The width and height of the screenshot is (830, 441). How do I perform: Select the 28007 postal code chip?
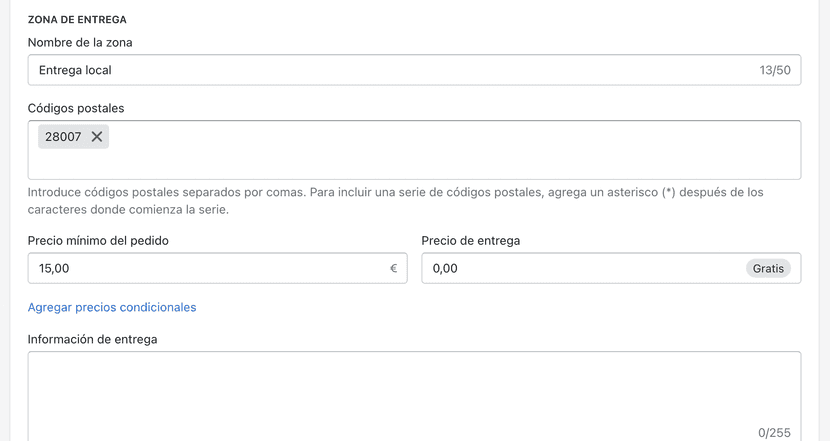63,137
